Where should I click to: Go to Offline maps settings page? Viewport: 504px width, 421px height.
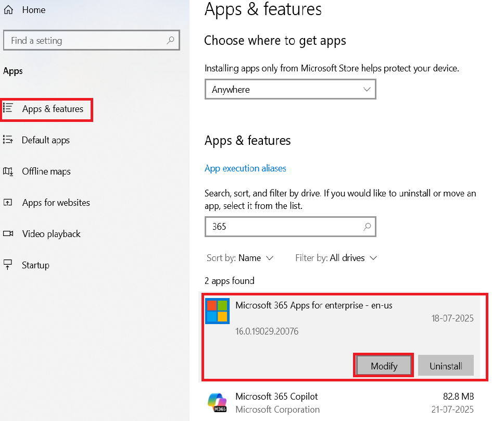click(46, 171)
